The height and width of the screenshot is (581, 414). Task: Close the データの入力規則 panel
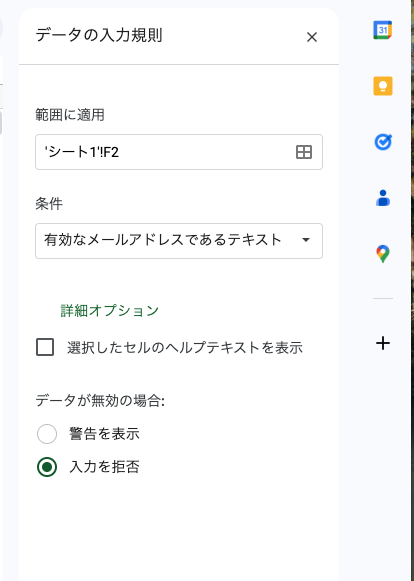(312, 37)
